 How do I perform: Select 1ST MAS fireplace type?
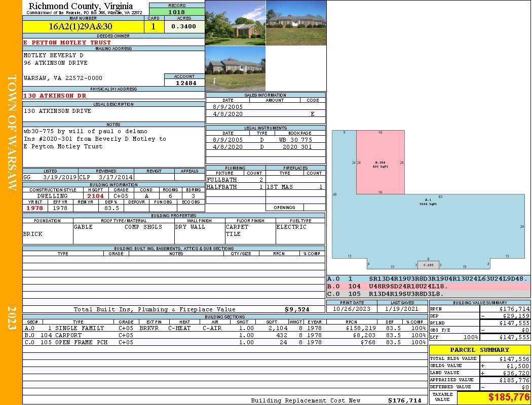280,187
